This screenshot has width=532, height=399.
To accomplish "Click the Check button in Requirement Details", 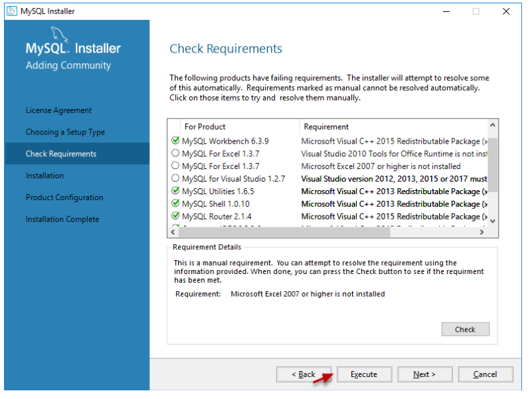I will [x=466, y=329].
